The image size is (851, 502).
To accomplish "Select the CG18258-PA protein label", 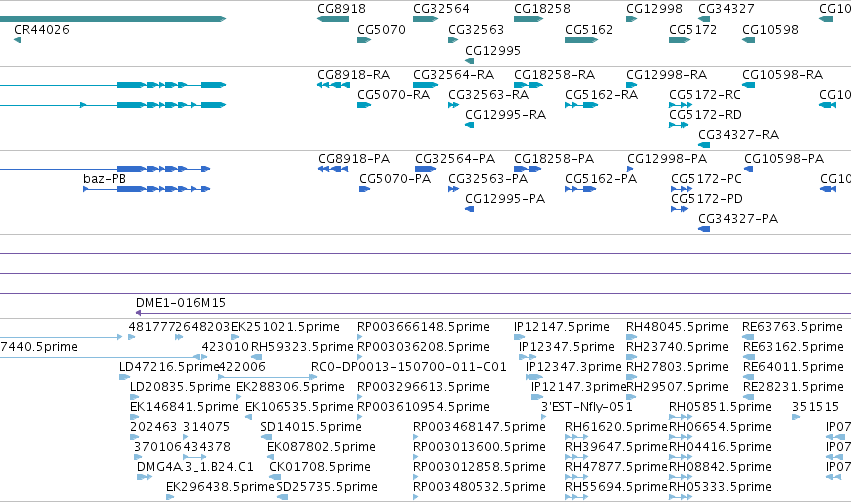I will pos(554,159).
